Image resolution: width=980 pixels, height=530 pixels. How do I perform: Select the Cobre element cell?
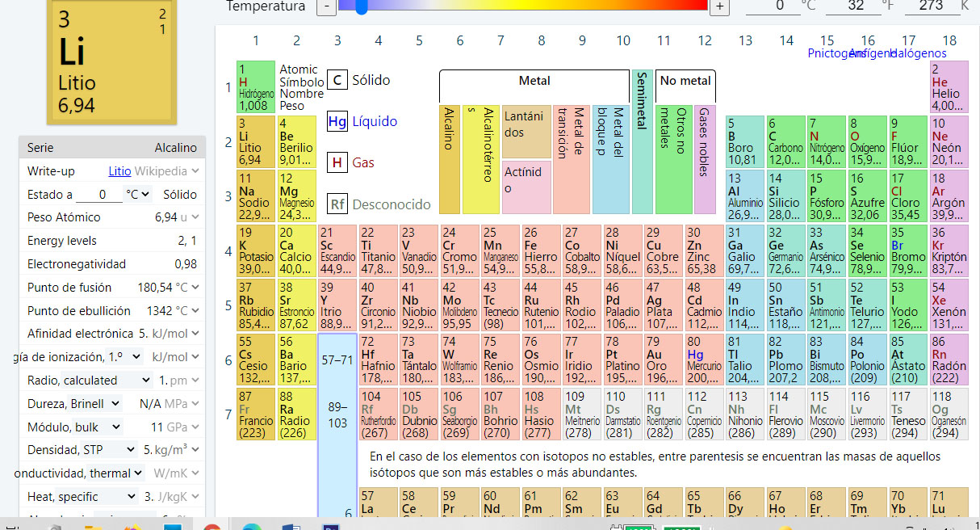click(663, 251)
